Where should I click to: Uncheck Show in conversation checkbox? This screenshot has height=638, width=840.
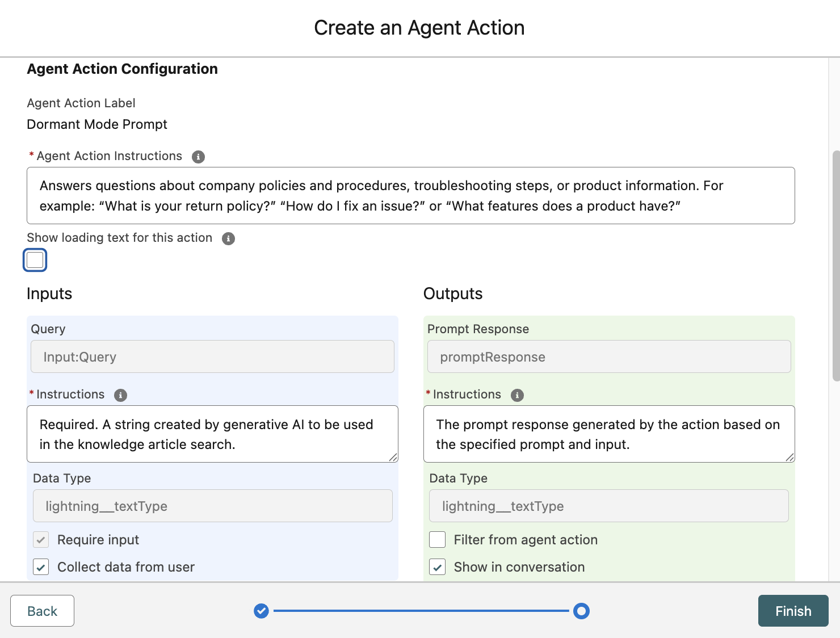point(438,567)
